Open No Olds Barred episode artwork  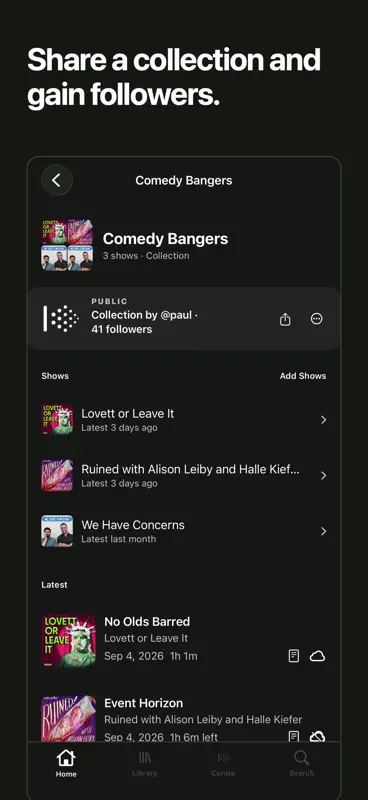pyautogui.click(x=68, y=640)
